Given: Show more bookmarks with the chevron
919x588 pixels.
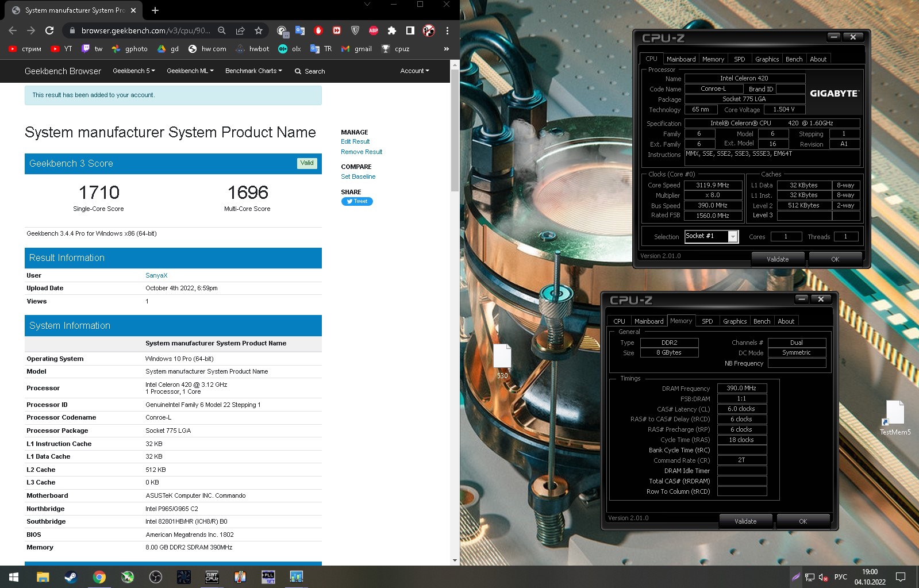Looking at the screenshot, I should pyautogui.click(x=447, y=49).
